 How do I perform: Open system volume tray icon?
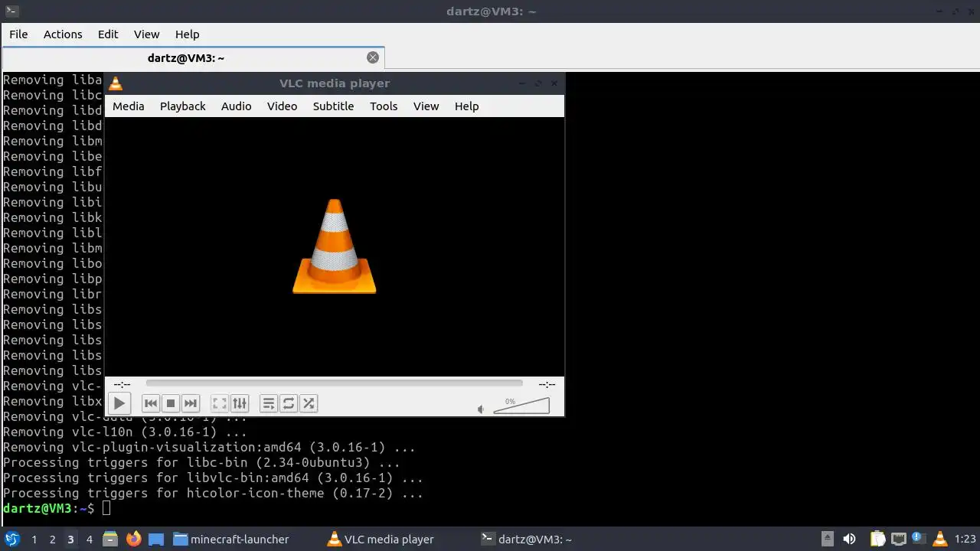(x=849, y=540)
